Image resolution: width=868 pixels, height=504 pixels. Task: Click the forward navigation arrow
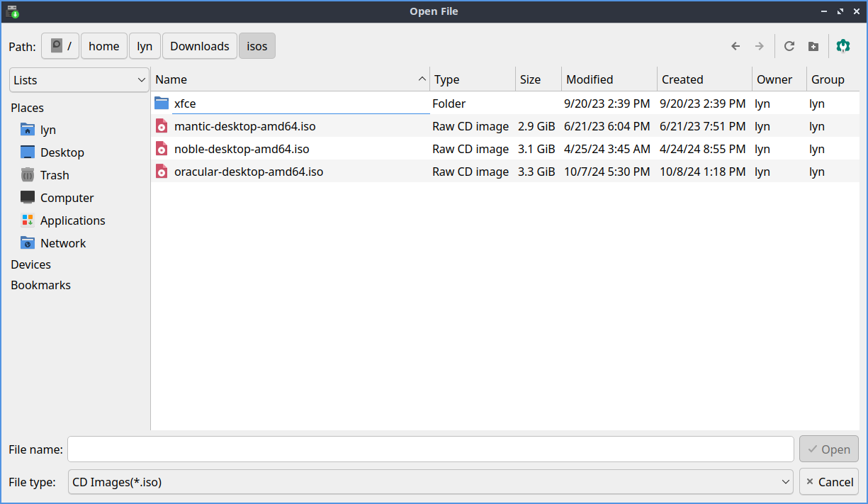pos(759,46)
